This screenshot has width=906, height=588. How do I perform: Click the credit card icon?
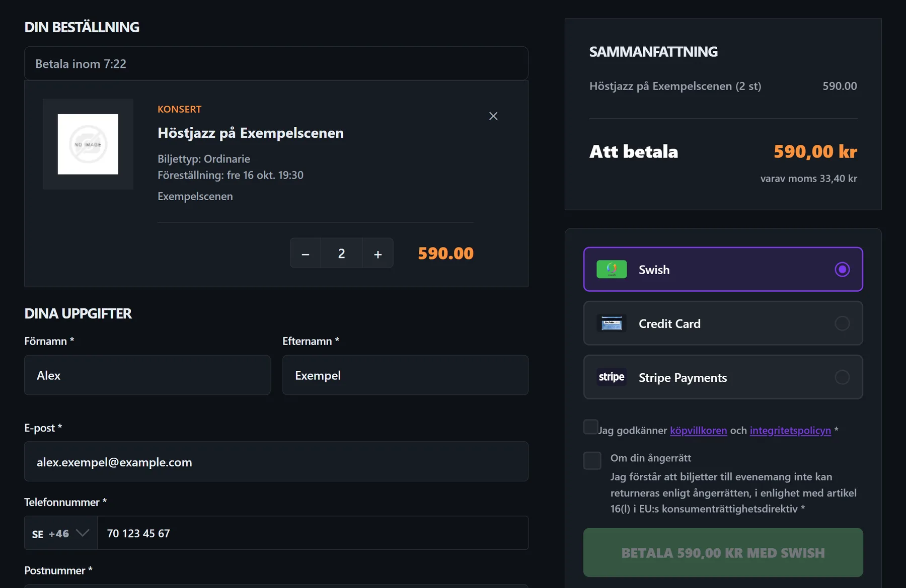612,323
